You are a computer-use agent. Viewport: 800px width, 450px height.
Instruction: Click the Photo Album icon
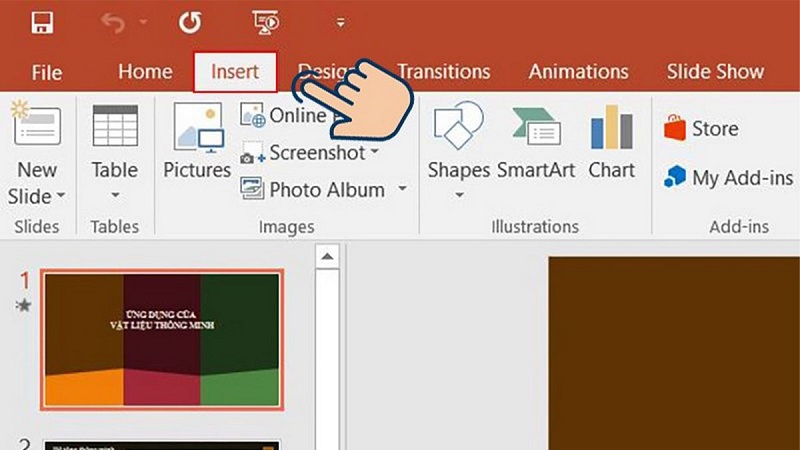click(253, 189)
